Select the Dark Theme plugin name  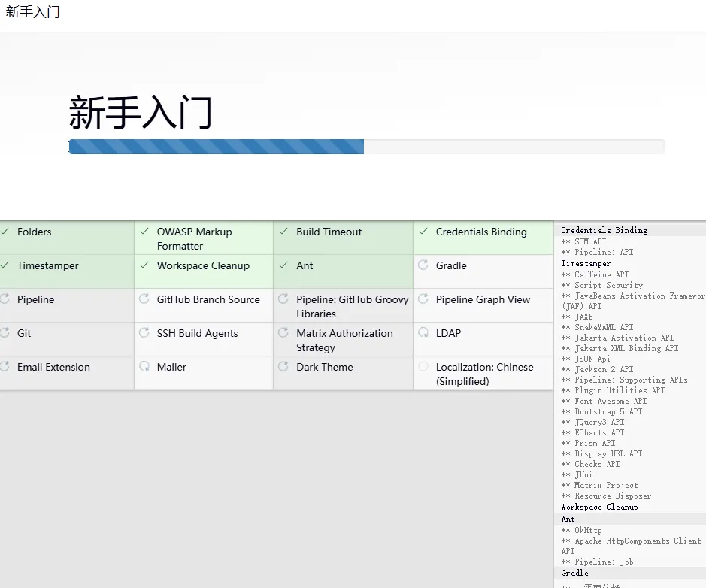325,367
